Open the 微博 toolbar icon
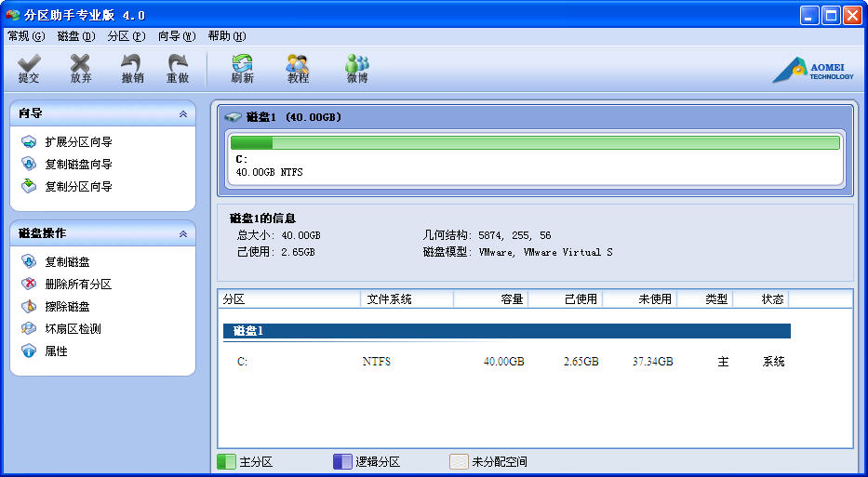The width and height of the screenshot is (868, 477). point(357,69)
